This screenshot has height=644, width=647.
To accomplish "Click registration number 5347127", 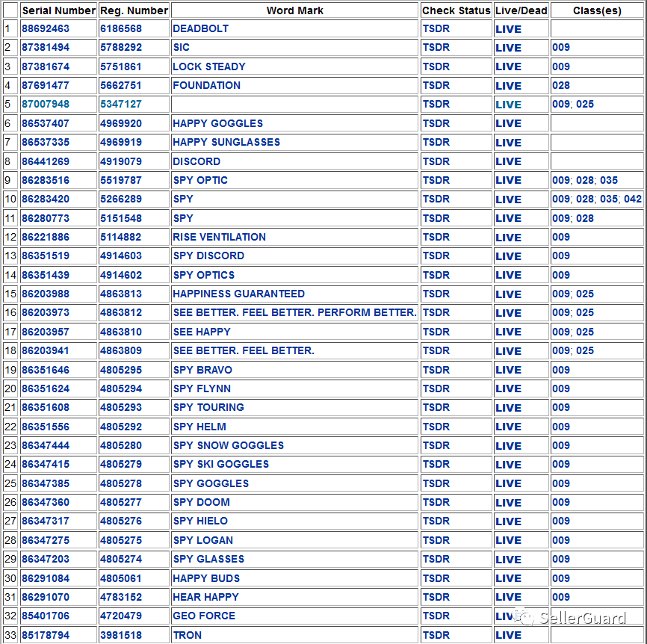I will click(x=121, y=104).
